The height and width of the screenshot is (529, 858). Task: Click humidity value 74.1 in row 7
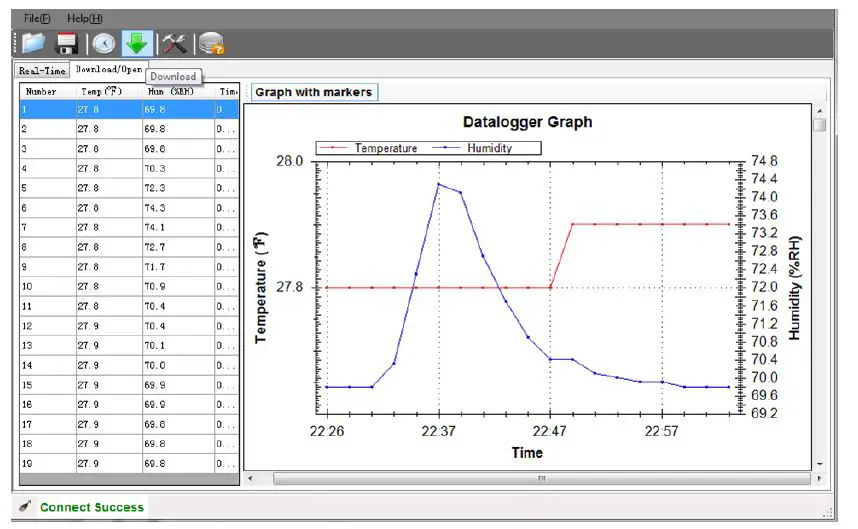[155, 228]
